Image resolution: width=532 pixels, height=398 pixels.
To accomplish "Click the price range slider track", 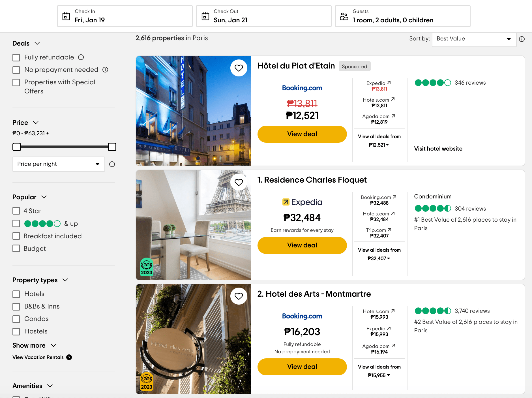I will 65,147.
